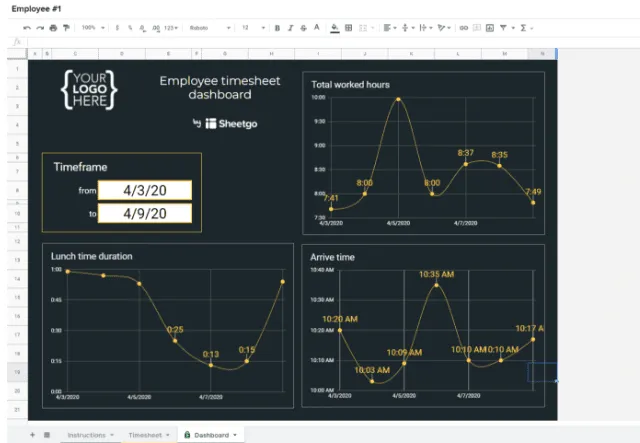Viewport: 640px width, 443px height.
Task: Switch to the Timesheet sheet tab
Action: [x=145, y=435]
